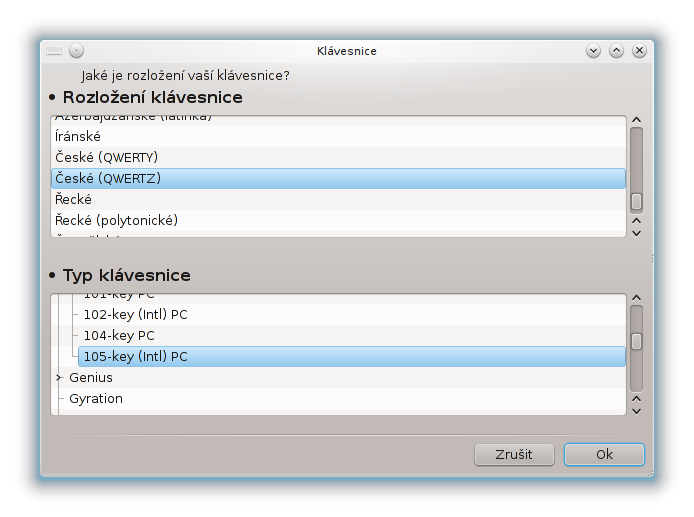694x517 pixels.
Task: Open the keyboard window menu icon
Action: [x=54, y=51]
